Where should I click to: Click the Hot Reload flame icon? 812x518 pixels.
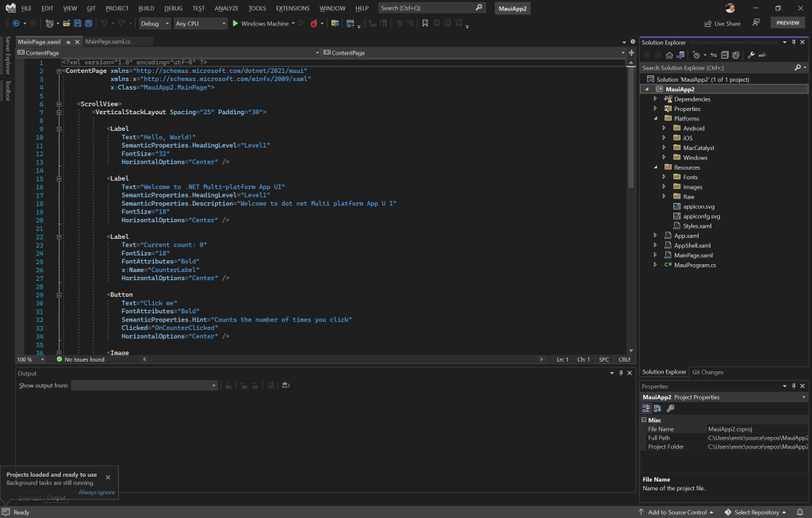pyautogui.click(x=313, y=24)
